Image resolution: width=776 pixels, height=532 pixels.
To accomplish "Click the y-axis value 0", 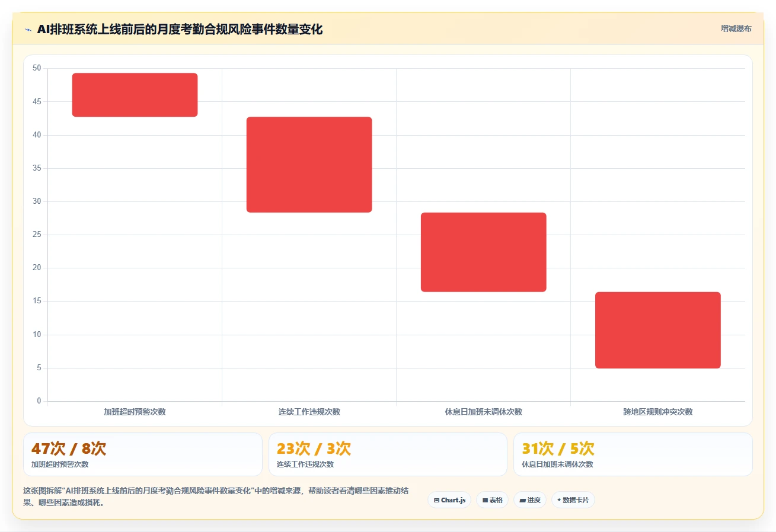I will click(x=39, y=401).
